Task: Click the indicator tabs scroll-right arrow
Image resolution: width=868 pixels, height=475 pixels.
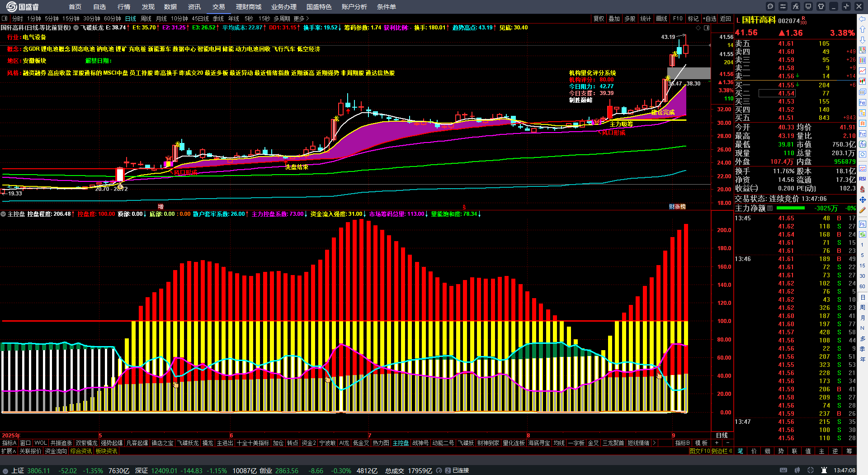Action: click(x=654, y=443)
